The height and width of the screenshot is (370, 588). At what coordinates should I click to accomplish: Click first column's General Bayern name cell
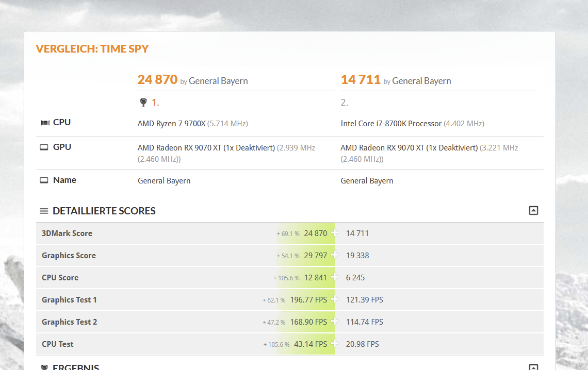tap(164, 180)
